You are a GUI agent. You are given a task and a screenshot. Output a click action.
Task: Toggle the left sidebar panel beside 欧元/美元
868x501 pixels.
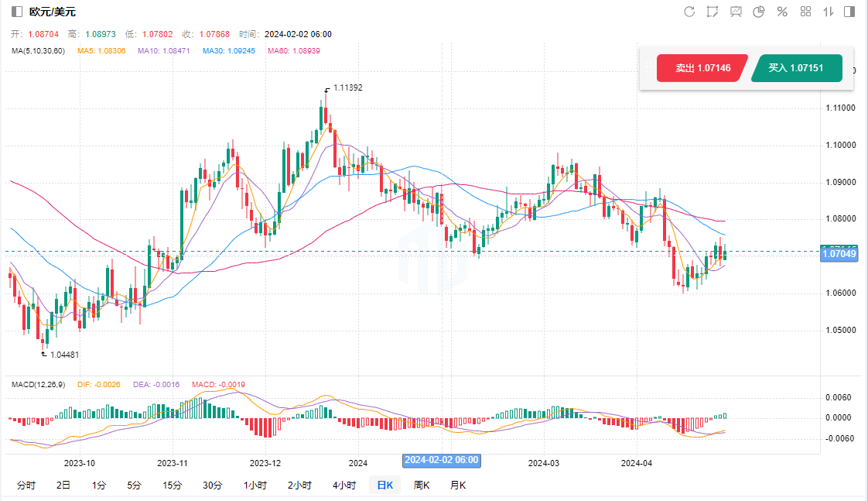point(16,12)
